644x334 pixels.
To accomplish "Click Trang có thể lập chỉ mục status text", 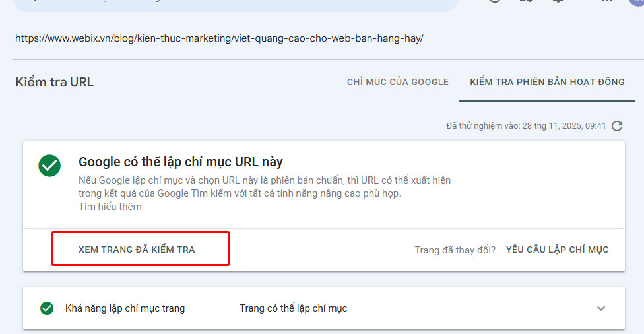I will (293, 308).
